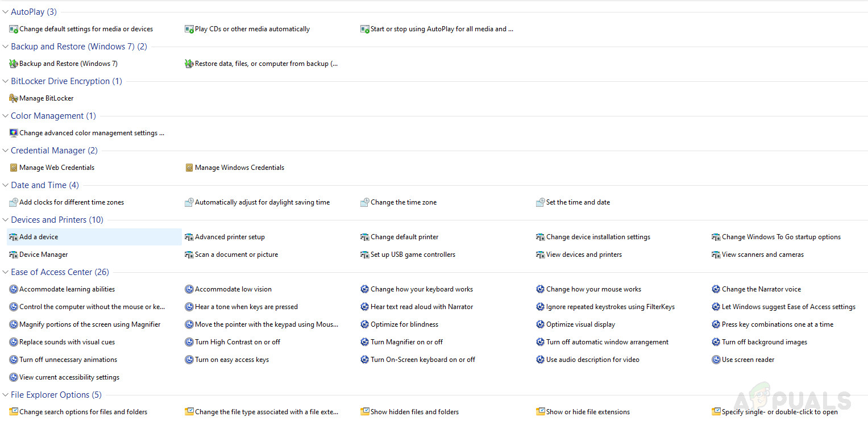The width and height of the screenshot is (868, 425).
Task: Open Let Windows suggest Ease of Access settings
Action: coord(788,307)
